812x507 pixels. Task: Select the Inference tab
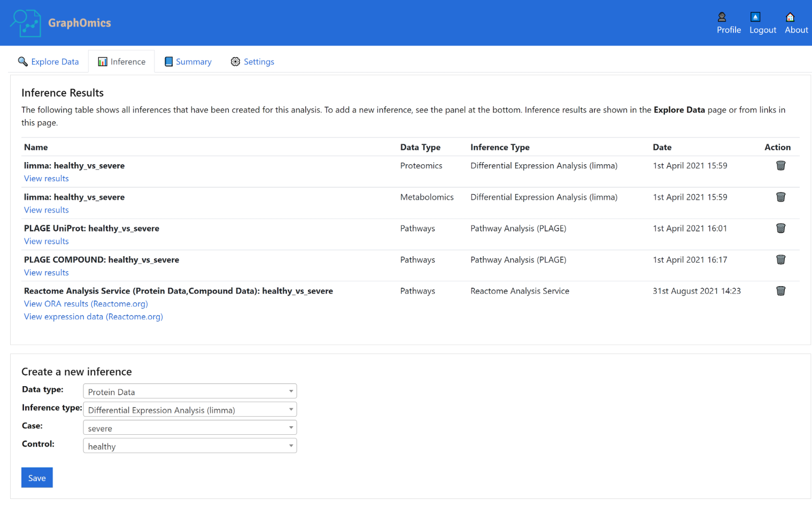click(121, 62)
